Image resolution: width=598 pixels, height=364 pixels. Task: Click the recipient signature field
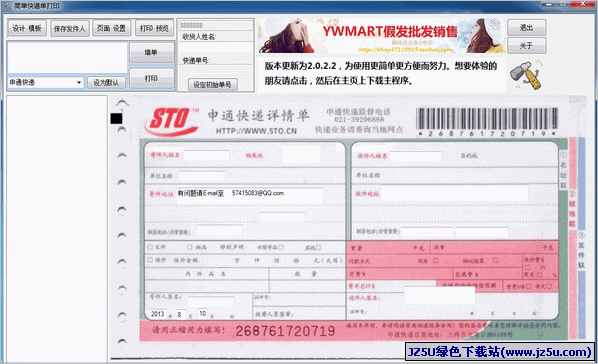[x=439, y=296]
